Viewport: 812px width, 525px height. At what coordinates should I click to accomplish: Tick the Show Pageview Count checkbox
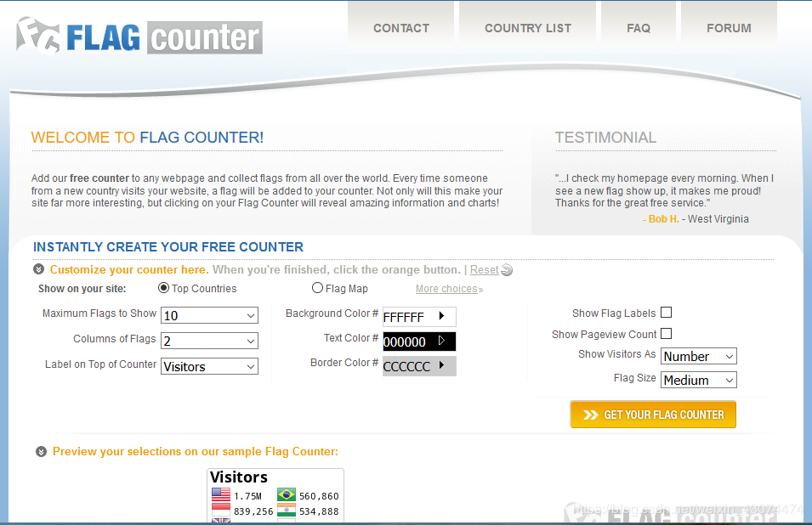click(x=667, y=334)
